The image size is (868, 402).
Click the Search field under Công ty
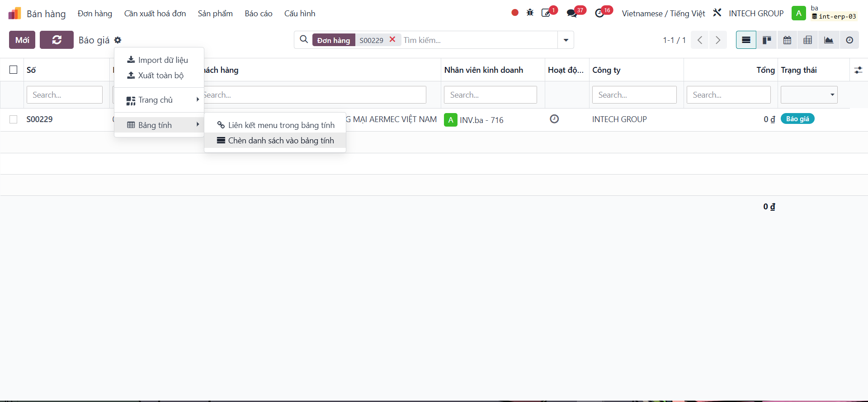634,95
